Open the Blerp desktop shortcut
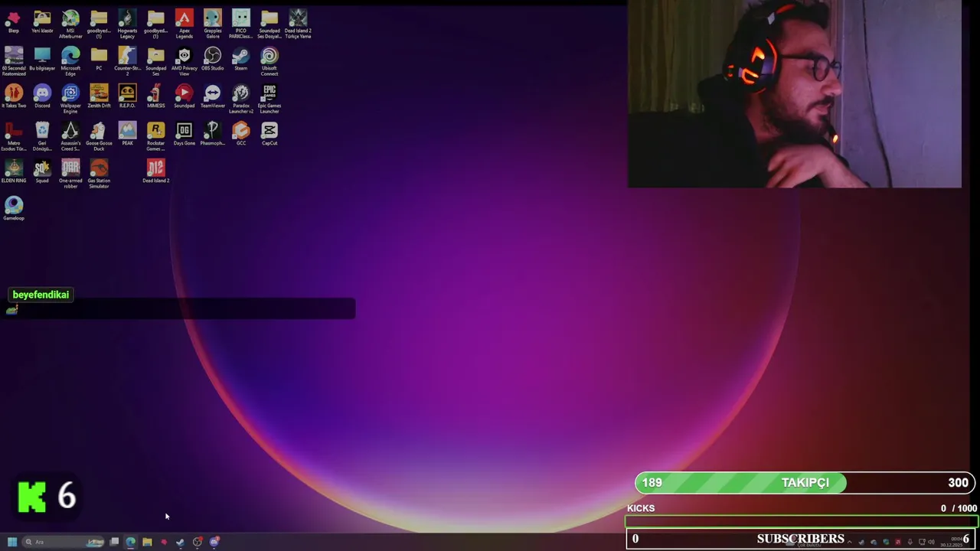This screenshot has width=980, height=551. click(x=13, y=22)
